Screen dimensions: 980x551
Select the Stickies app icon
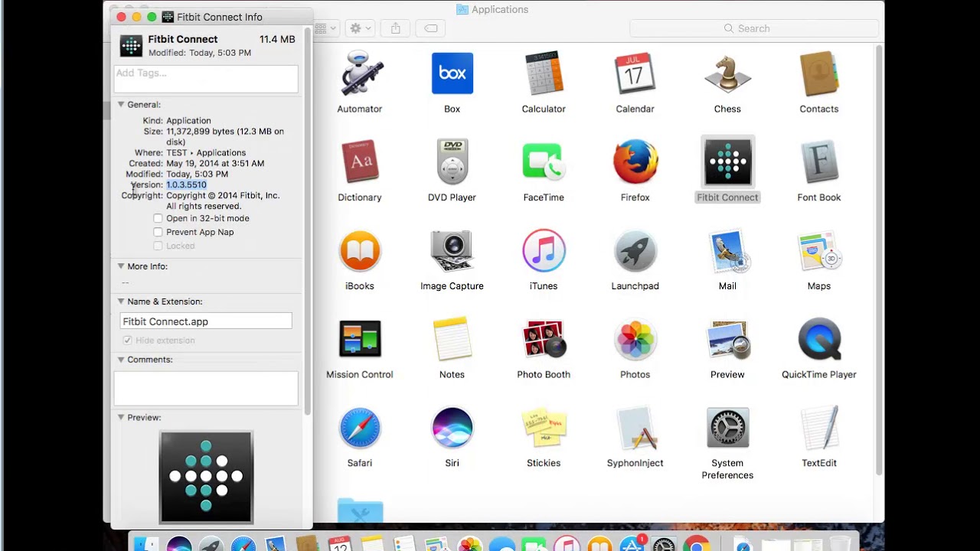coord(544,428)
